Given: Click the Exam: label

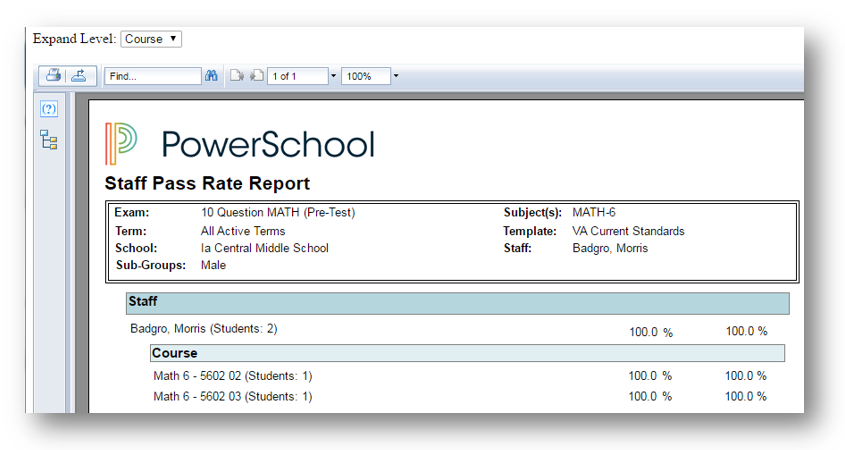Looking at the screenshot, I should click(131, 212).
